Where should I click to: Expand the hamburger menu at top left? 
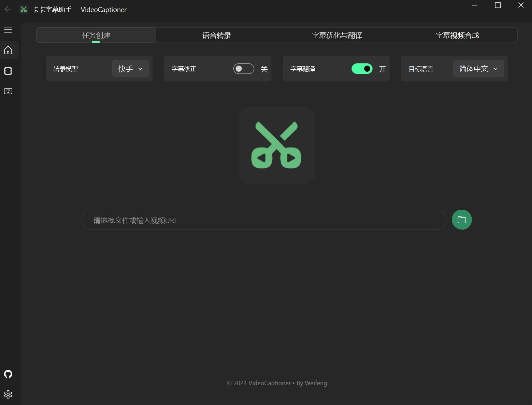[8, 30]
